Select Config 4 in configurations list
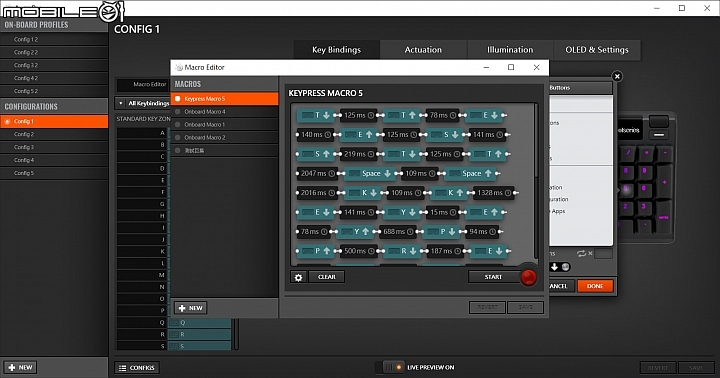This screenshot has height=378, width=720. [54, 160]
